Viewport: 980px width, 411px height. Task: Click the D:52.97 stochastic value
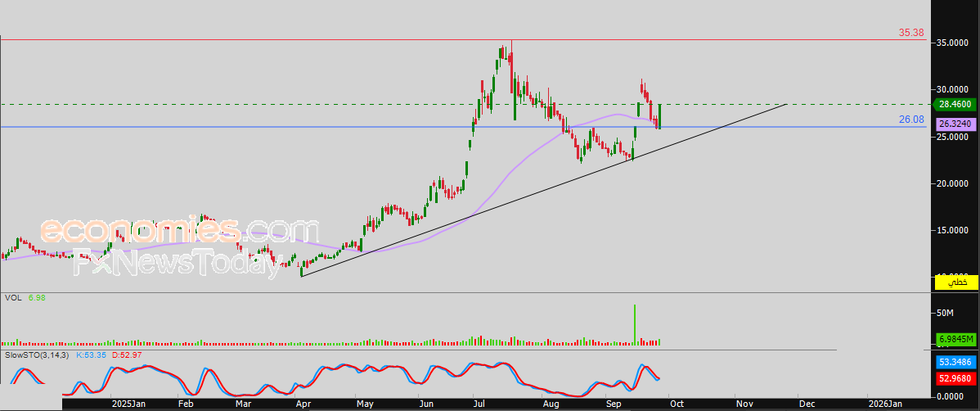pyautogui.click(x=126, y=355)
